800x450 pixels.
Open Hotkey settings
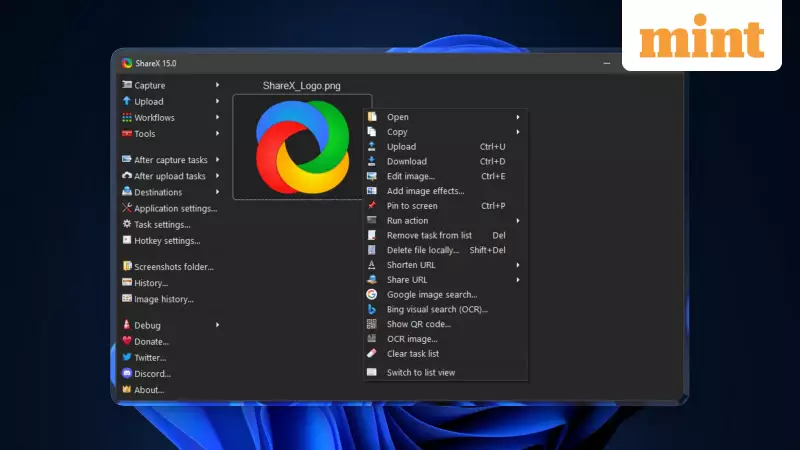[x=167, y=240]
